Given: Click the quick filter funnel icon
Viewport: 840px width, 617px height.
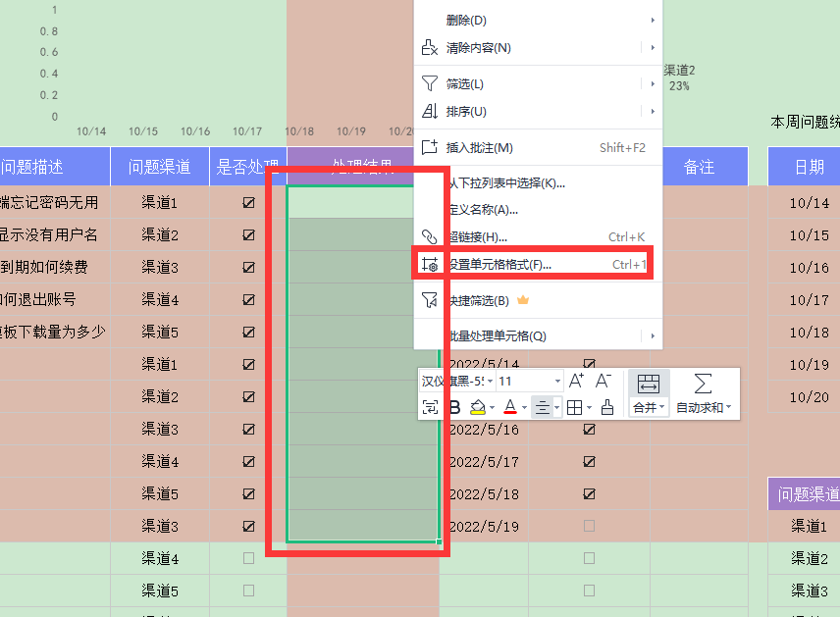Looking at the screenshot, I should click(429, 300).
